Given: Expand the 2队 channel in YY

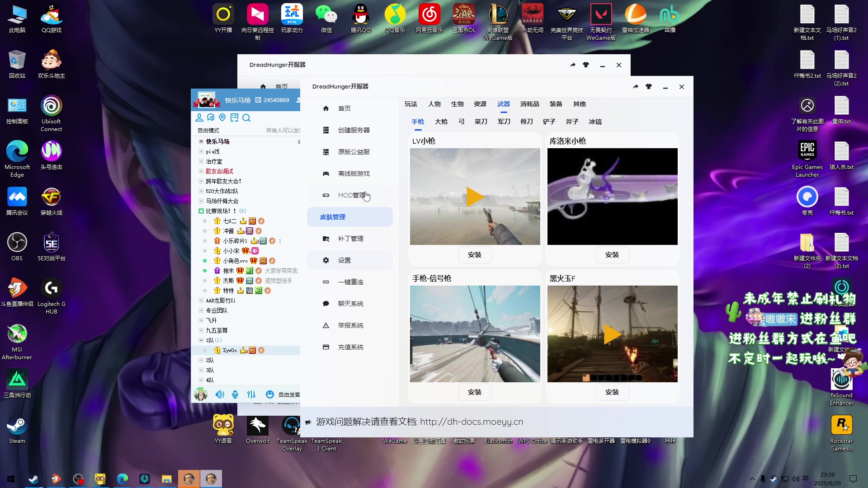Looking at the screenshot, I should (201, 360).
